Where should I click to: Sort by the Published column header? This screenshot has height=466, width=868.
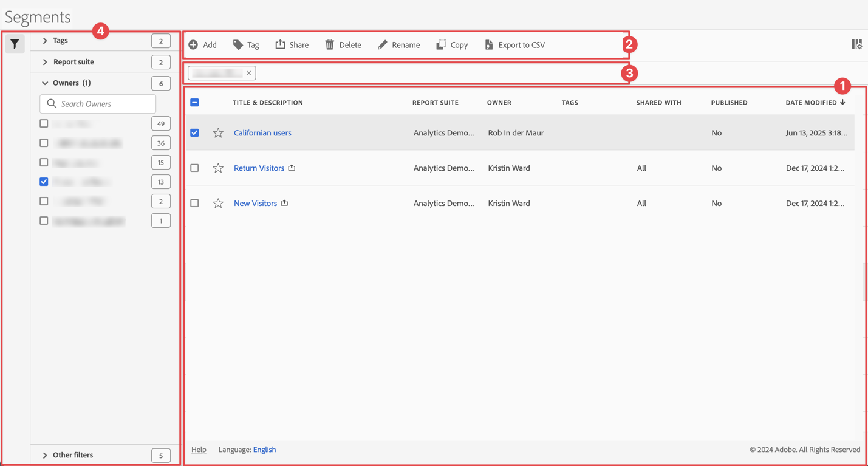pos(729,103)
